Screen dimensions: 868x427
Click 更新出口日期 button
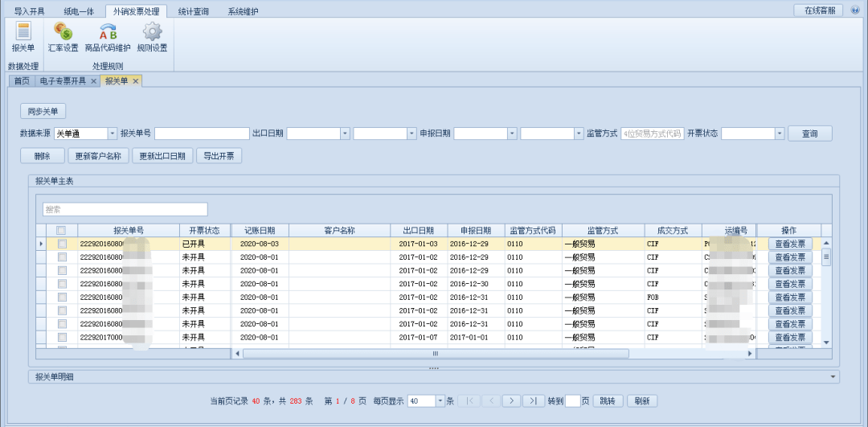click(162, 156)
